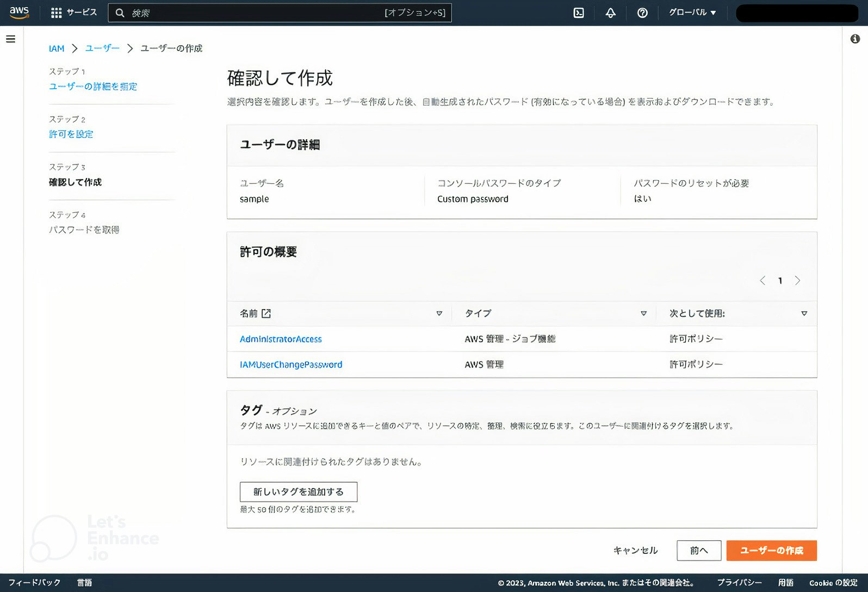Open the グローバル region dropdown
Screen dimensions: 868x592
tap(692, 13)
